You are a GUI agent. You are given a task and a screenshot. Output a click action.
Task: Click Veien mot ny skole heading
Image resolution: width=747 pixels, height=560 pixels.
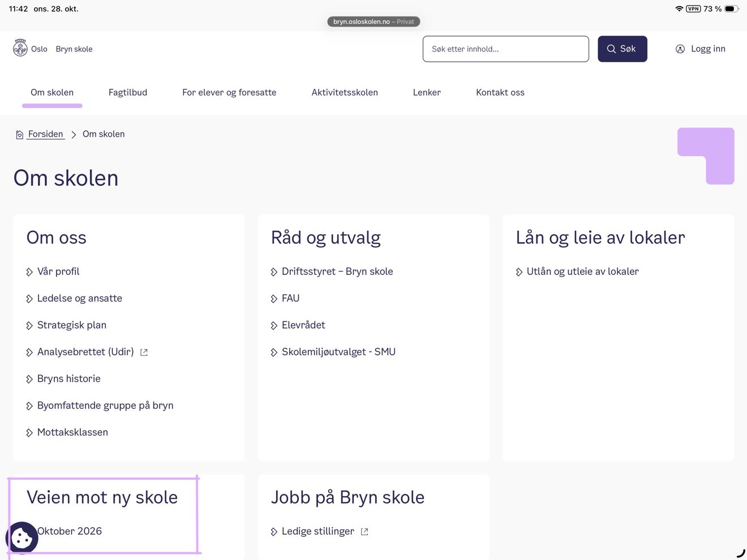click(102, 497)
